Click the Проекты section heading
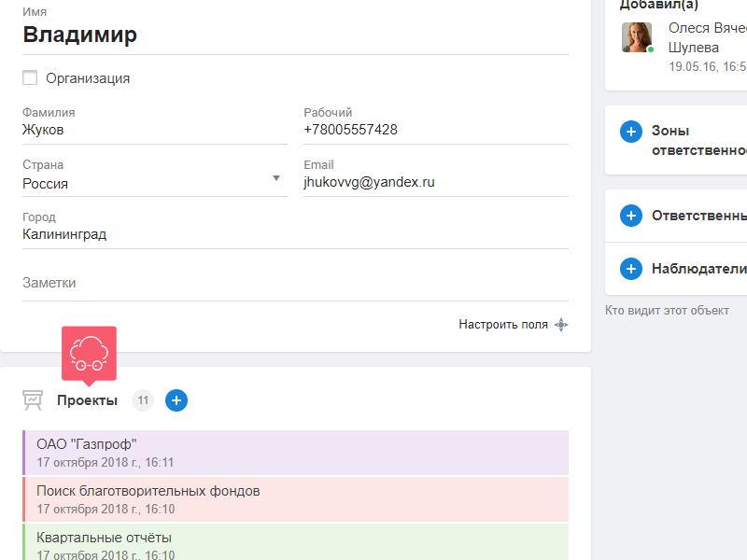747x560 pixels. (x=87, y=400)
